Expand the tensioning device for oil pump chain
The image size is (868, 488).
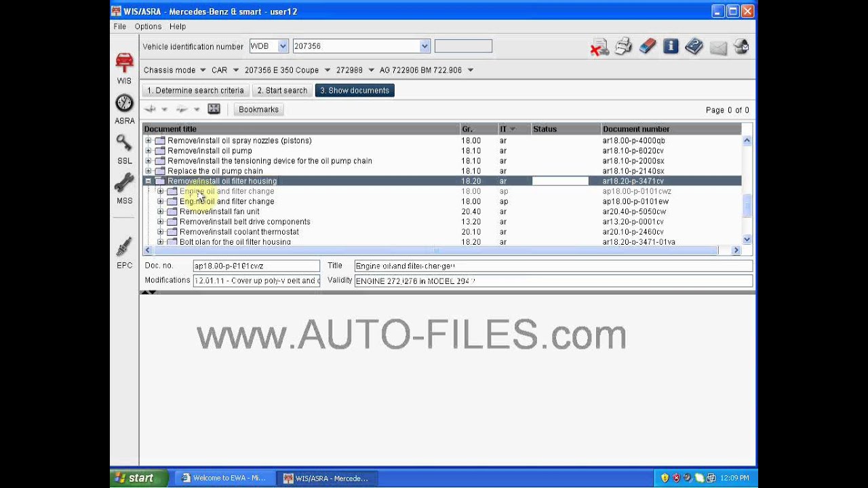149,161
